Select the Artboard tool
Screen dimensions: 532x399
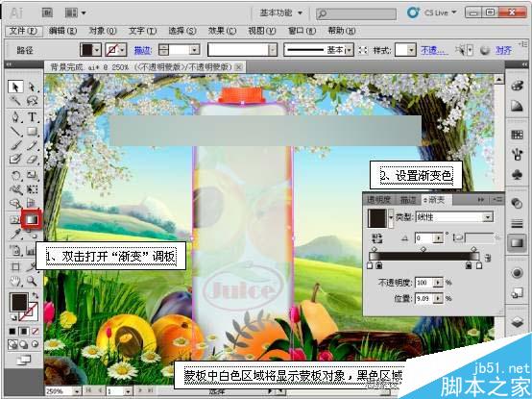click(15, 267)
